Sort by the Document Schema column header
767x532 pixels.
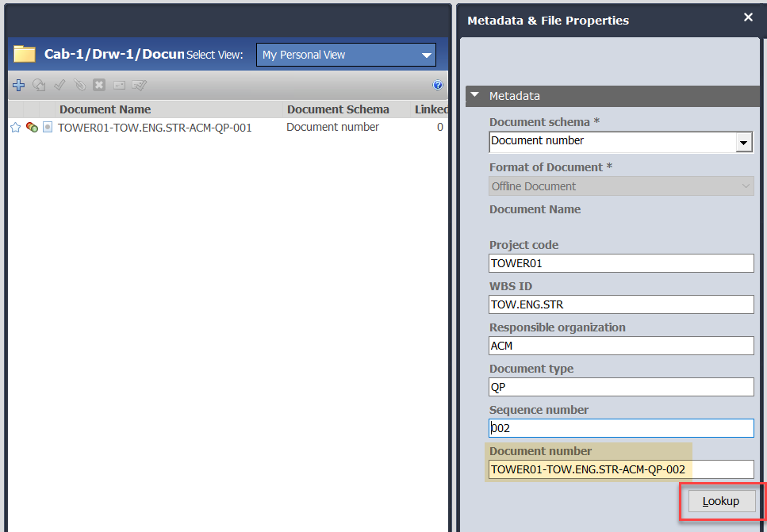click(337, 109)
